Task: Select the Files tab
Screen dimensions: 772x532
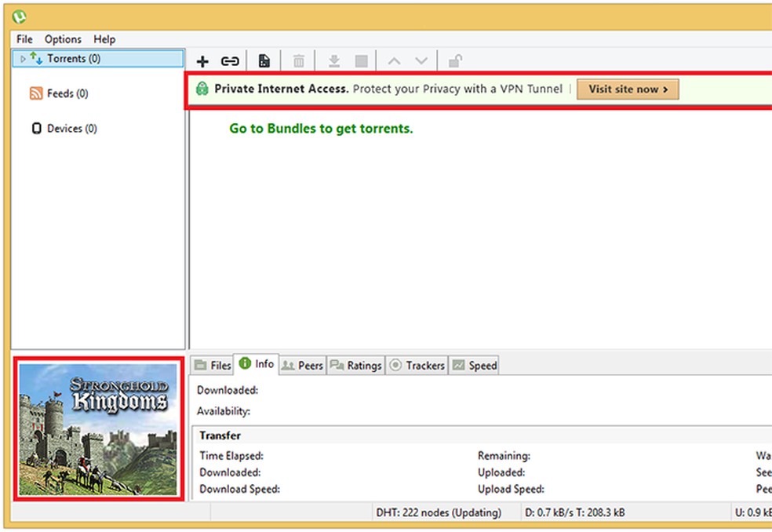Action: click(x=212, y=365)
